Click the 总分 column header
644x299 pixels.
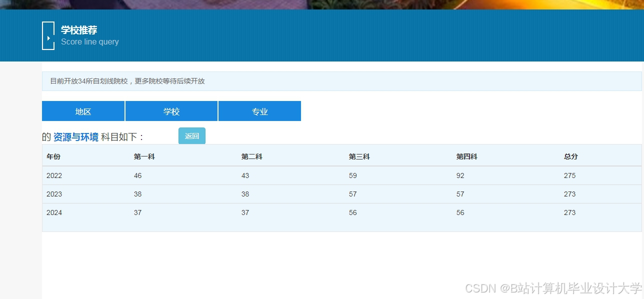click(571, 156)
